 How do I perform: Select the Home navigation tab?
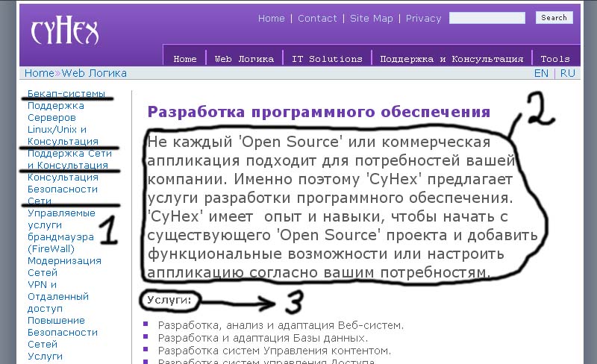click(184, 59)
